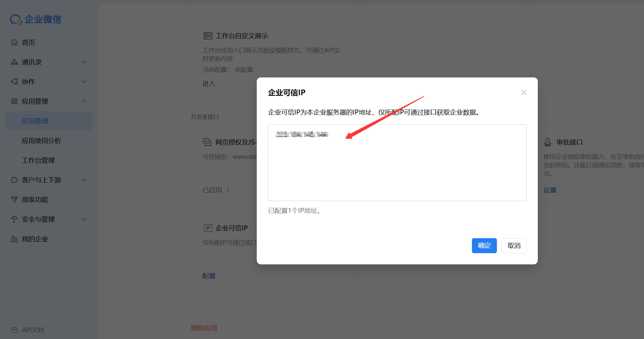Click the 进入 link

coord(209,83)
